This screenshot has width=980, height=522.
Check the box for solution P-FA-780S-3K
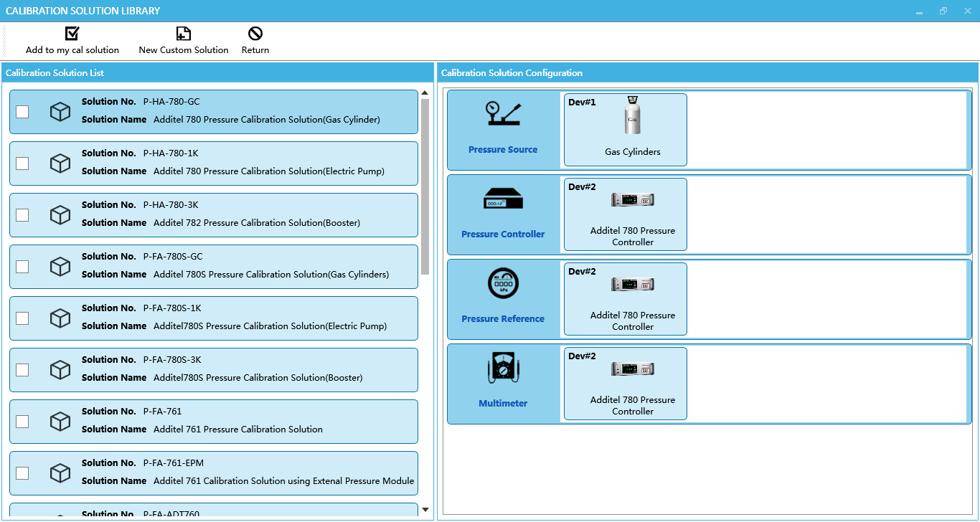22,370
